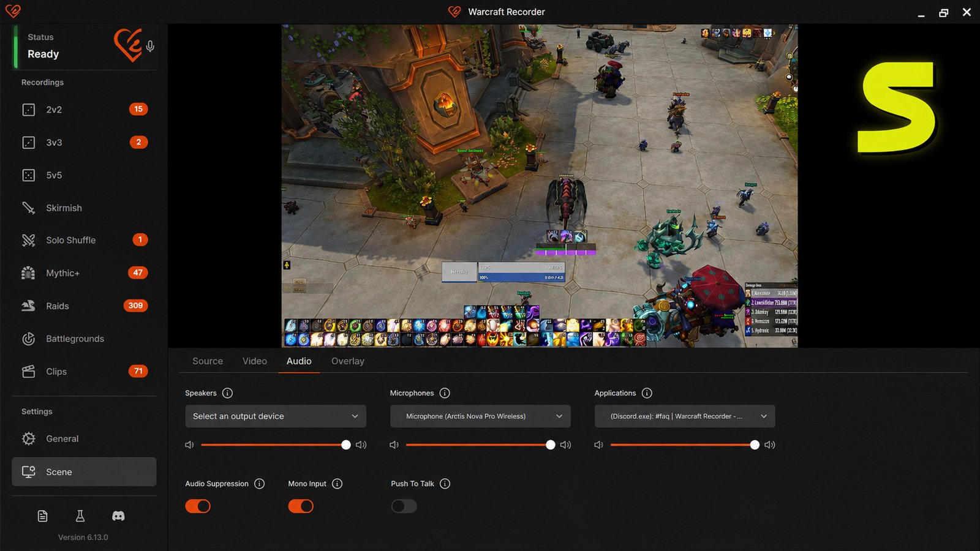Click the Skirmish sword icon
The image size is (980, 551).
point(29,208)
